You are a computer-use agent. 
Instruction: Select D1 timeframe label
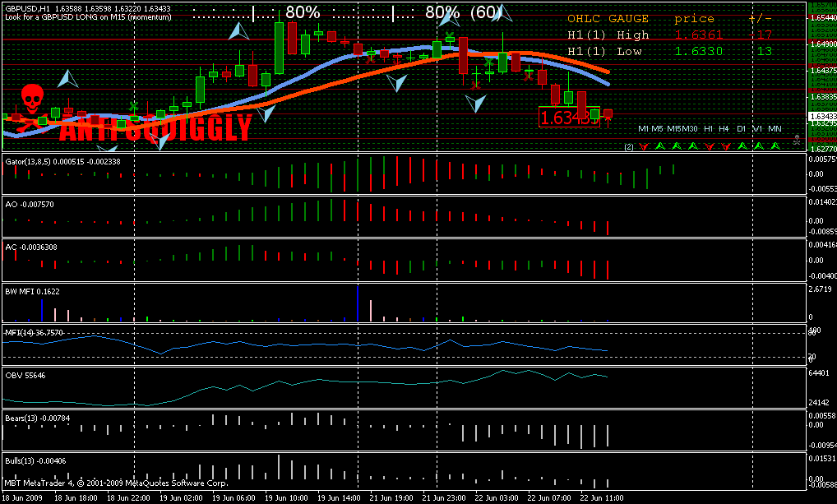[x=741, y=128]
